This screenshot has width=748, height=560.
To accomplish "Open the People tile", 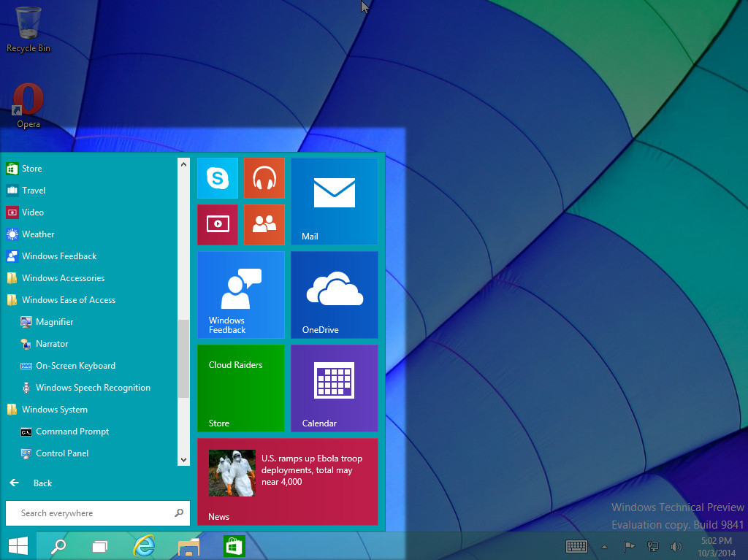I will click(x=264, y=225).
